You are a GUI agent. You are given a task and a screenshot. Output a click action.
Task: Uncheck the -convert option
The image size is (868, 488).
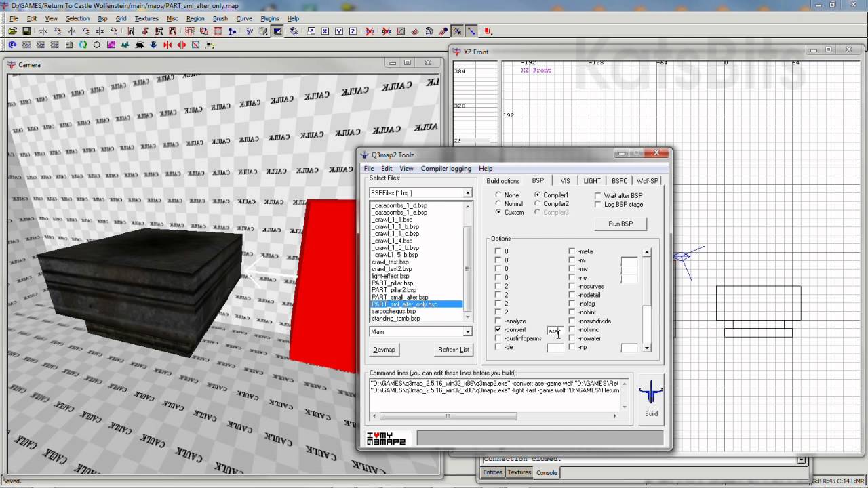coord(498,329)
